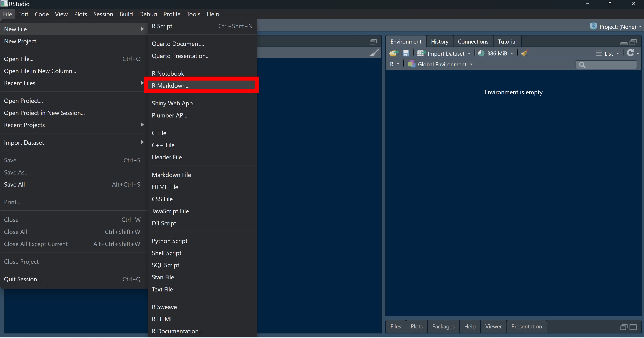Open the Build menu

click(x=126, y=14)
